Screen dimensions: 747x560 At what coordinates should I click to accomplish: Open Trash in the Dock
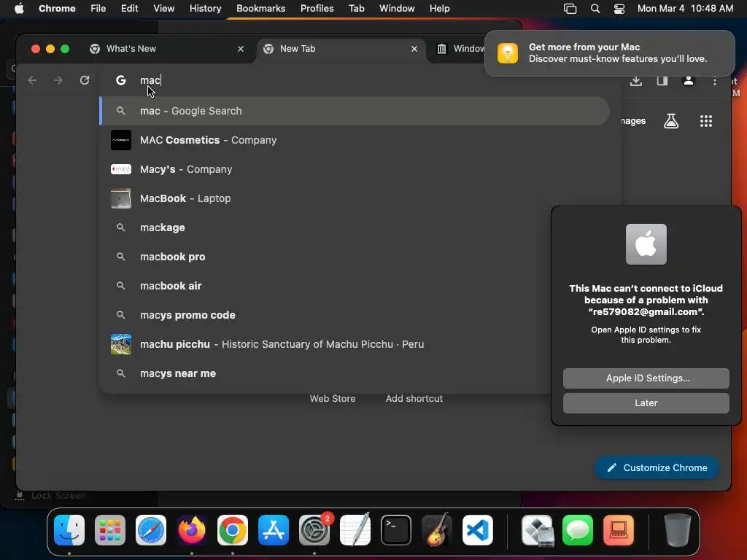[x=677, y=530]
